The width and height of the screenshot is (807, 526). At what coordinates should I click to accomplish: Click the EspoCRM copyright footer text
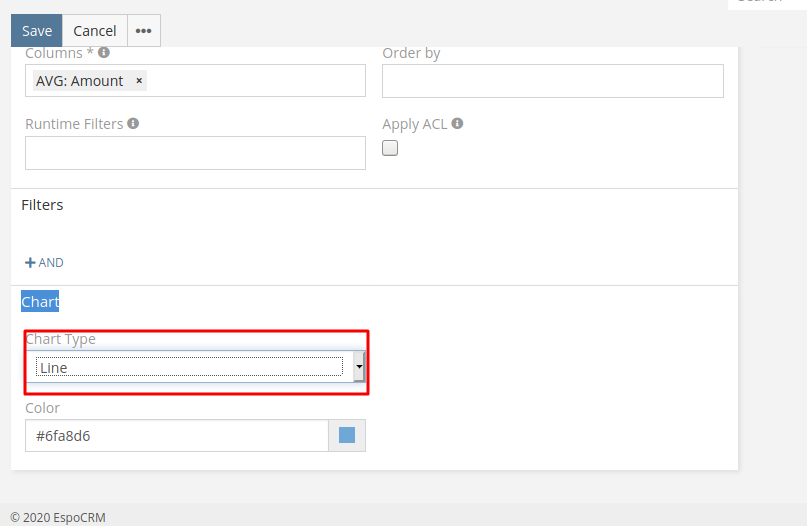coord(57,517)
